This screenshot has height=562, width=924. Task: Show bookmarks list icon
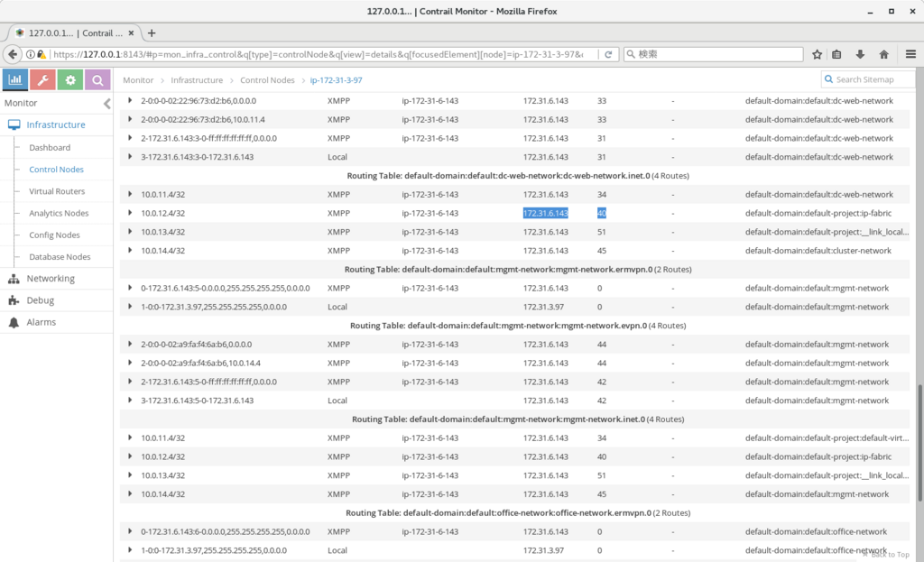tap(836, 54)
